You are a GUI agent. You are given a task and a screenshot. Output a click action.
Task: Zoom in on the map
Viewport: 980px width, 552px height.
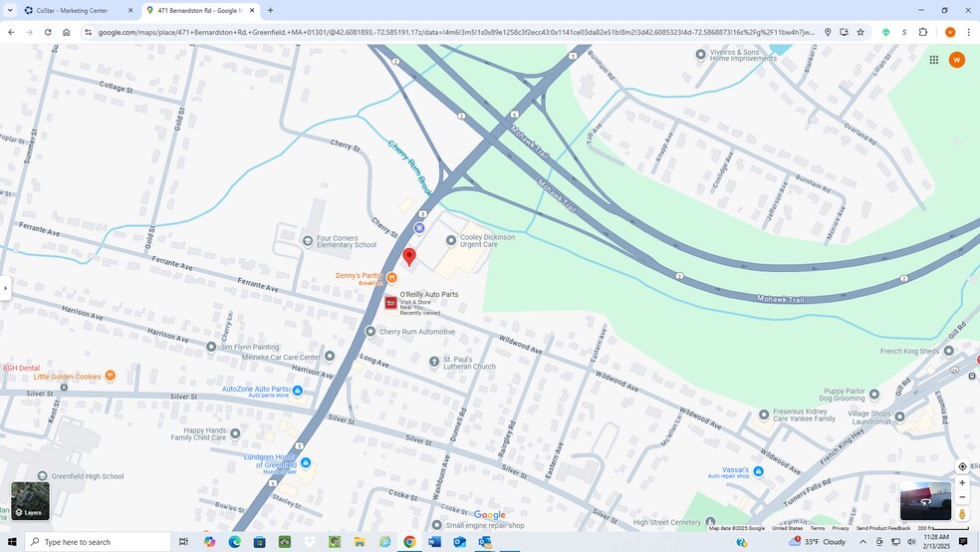point(962,483)
